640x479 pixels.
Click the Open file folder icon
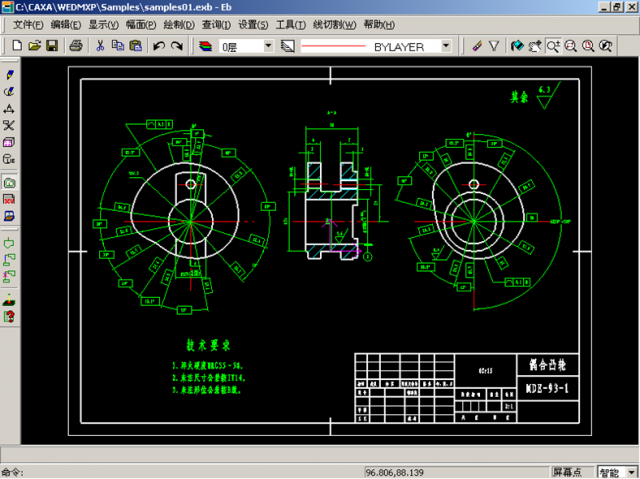click(34, 46)
